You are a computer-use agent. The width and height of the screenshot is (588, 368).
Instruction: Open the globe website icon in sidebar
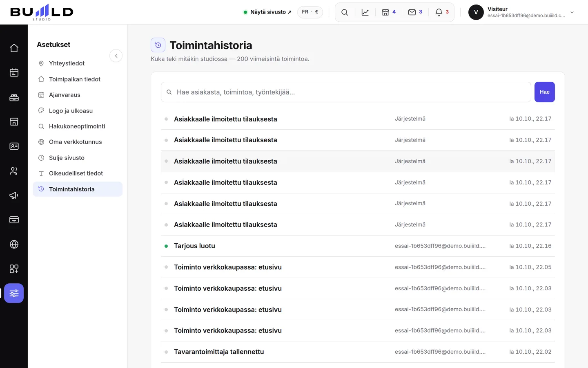pyautogui.click(x=14, y=245)
